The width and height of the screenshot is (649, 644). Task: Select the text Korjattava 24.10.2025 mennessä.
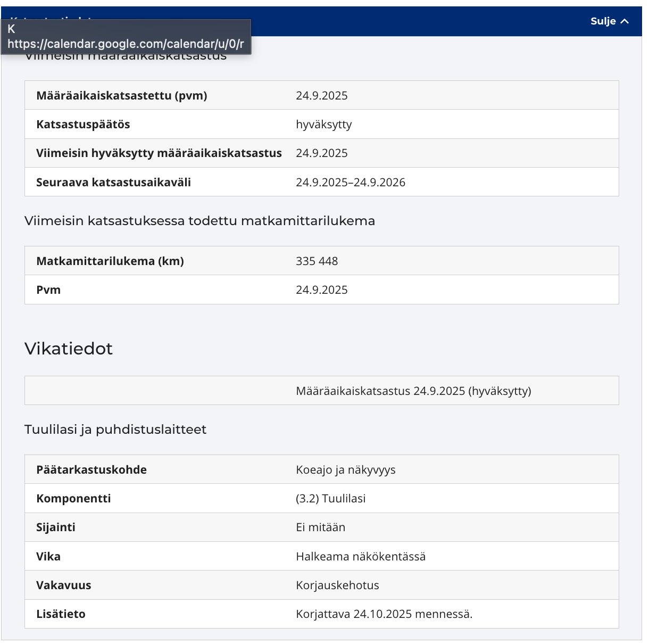(x=384, y=614)
